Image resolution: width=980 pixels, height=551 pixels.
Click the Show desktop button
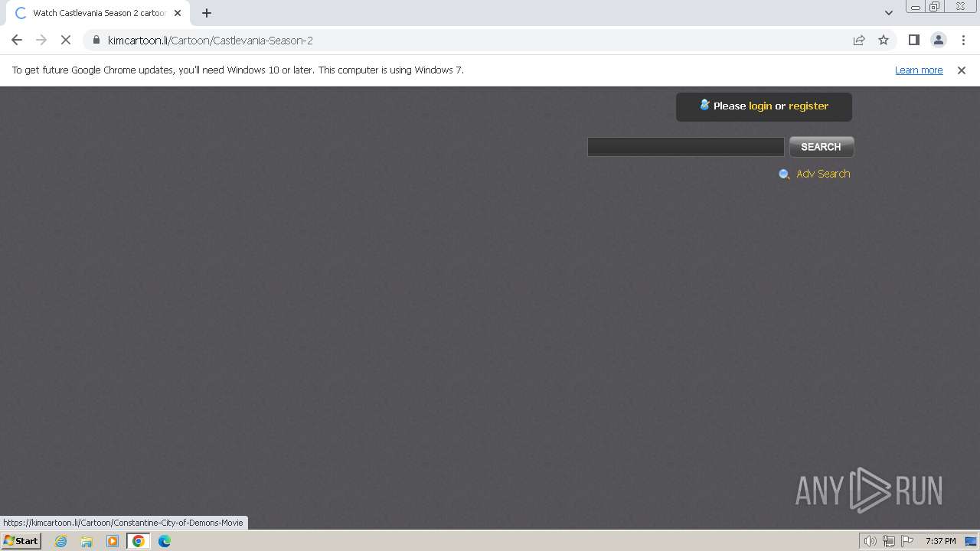click(x=971, y=541)
